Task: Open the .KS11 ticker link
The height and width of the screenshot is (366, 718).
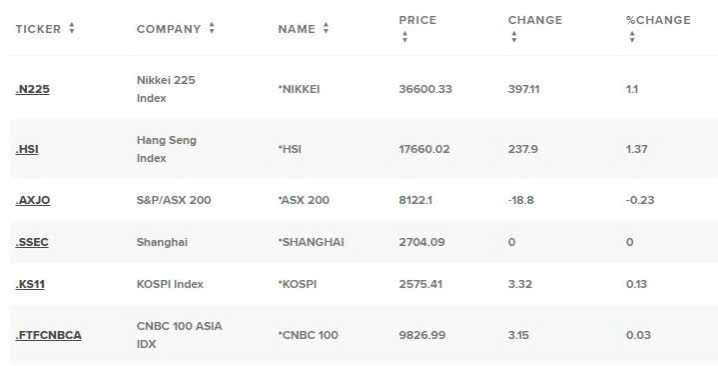Action: (x=30, y=284)
